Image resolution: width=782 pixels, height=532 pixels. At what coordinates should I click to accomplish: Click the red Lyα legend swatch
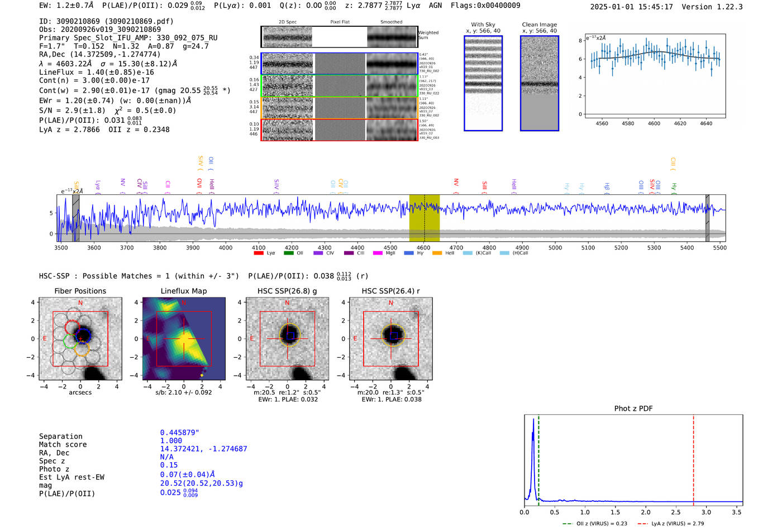[258, 253]
